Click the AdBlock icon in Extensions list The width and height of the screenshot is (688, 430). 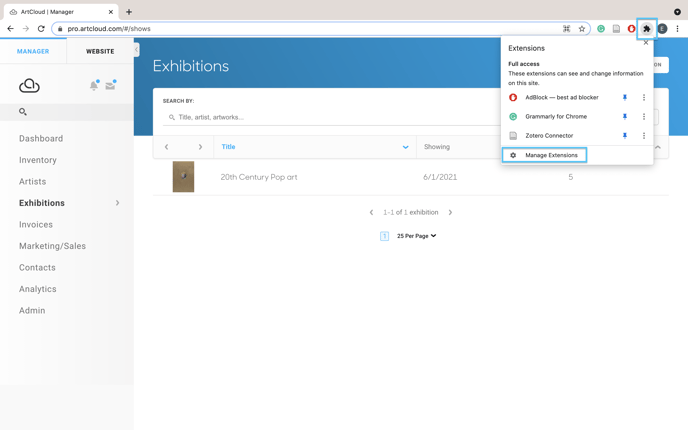point(512,97)
